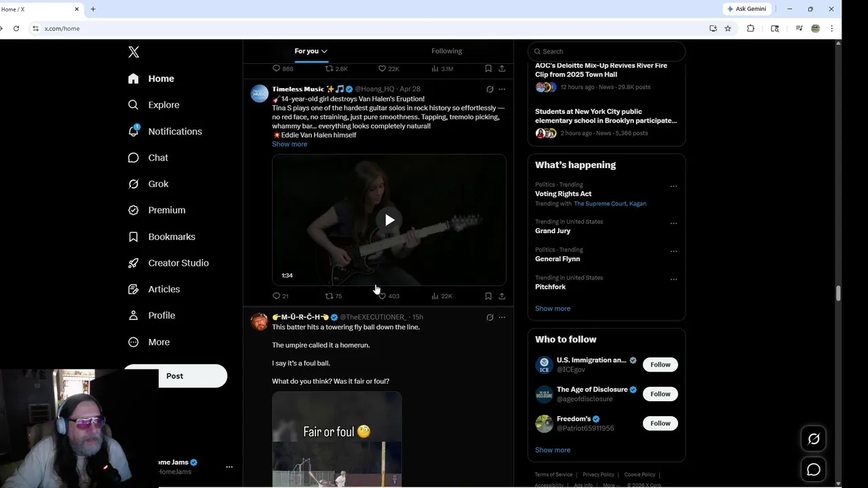
Task: Open the browser extensions puzzle icon
Action: coord(751,28)
